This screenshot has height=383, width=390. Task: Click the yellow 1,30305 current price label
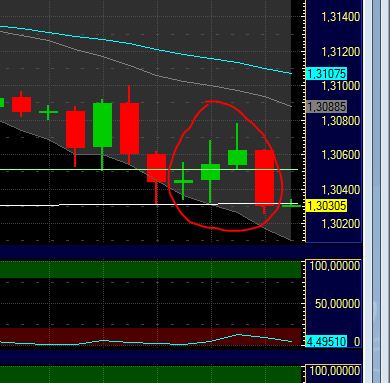pyautogui.click(x=326, y=206)
